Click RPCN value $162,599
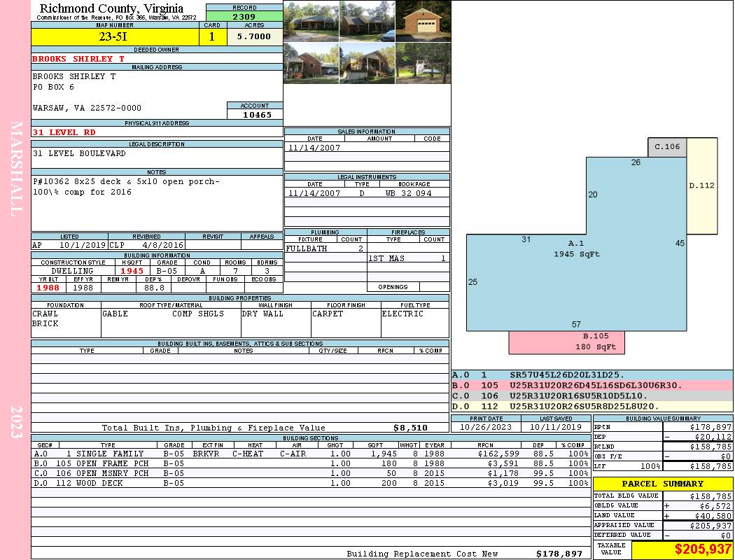This screenshot has height=560, width=735. click(498, 454)
